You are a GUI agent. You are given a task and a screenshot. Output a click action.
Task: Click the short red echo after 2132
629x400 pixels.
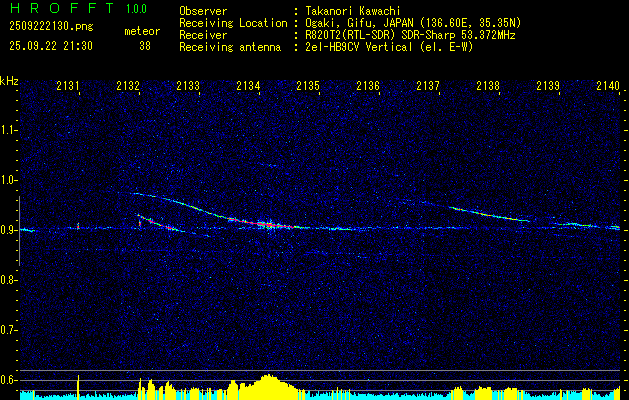[156, 223]
